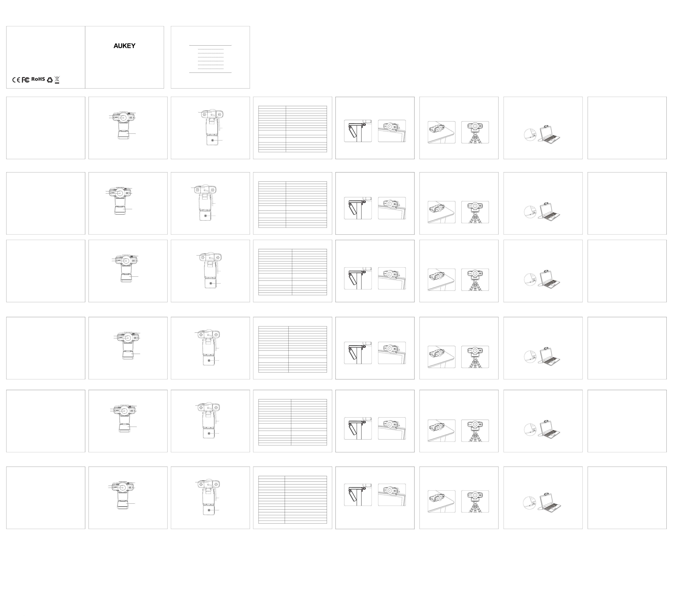Click the first dashed line on contents page
Screen dimensions: 697x616
point(211,49)
